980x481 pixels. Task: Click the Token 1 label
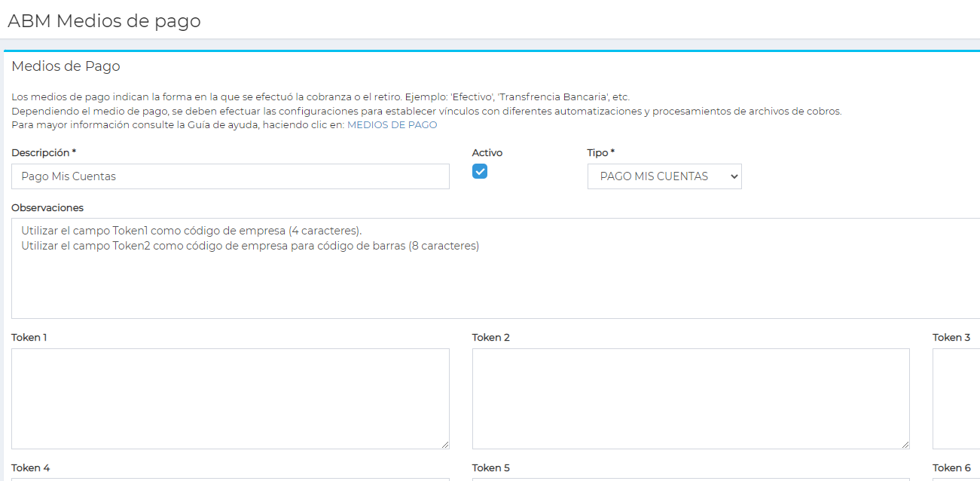[29, 338]
